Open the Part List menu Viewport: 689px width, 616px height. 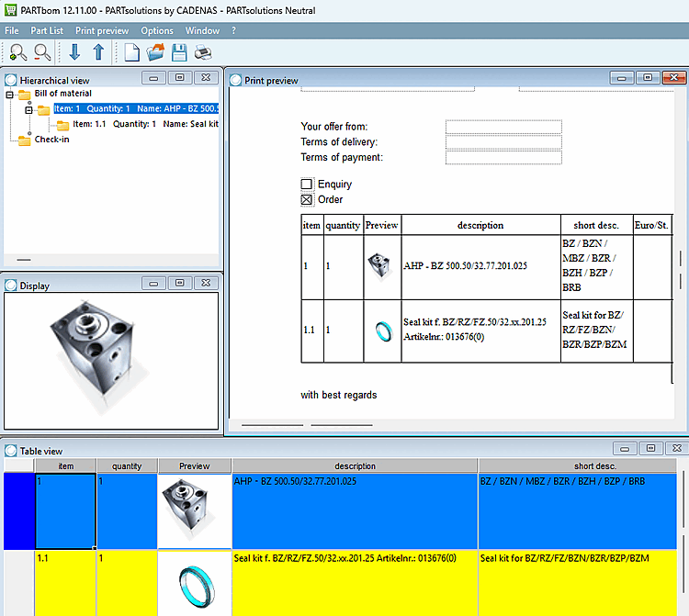pos(47,30)
